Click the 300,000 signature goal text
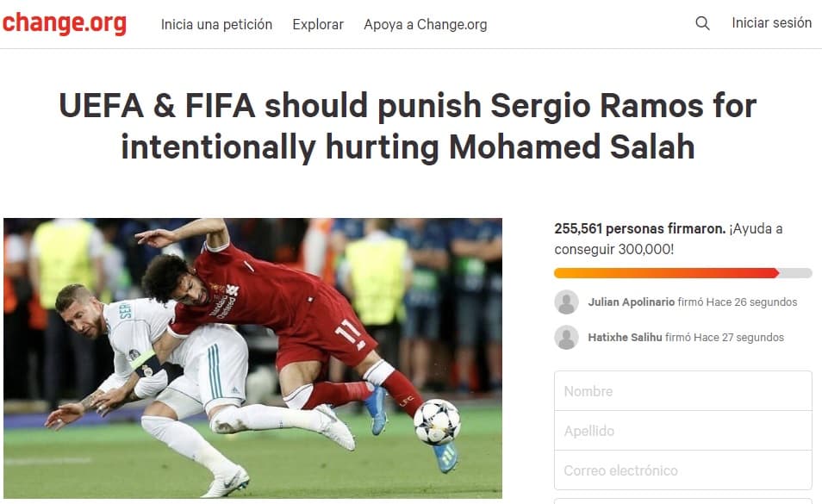Screen dimensions: 822x504 (x=645, y=249)
